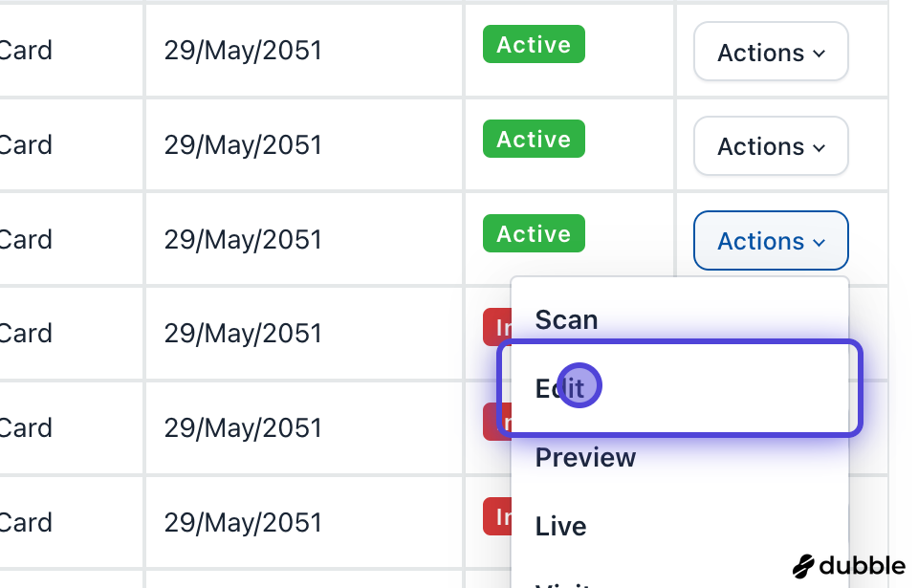Click the third row's green Active badge
Viewport: 918px width, 588px height.
point(534,234)
